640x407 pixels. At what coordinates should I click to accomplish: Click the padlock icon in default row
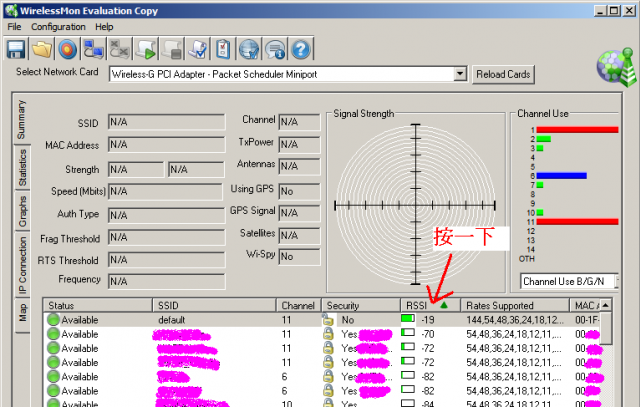tap(327, 320)
